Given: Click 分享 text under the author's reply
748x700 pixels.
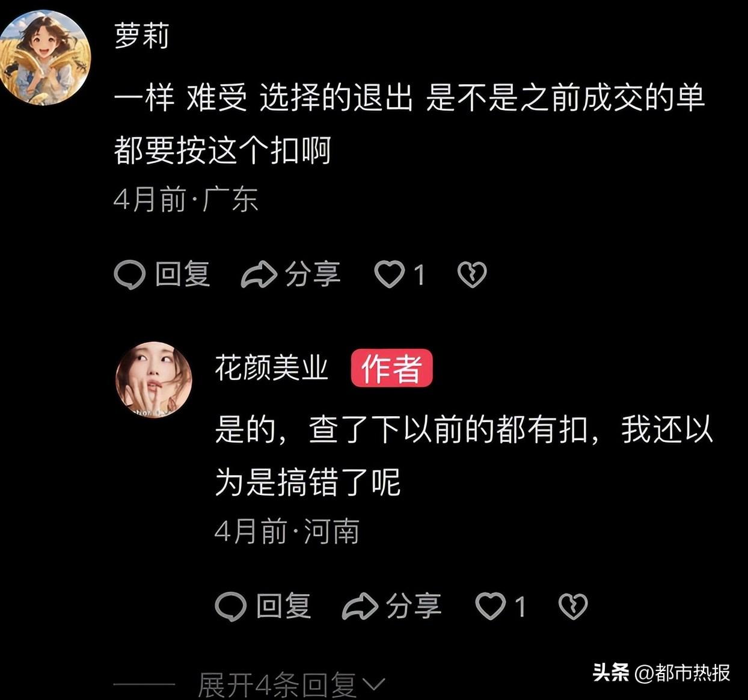Looking at the screenshot, I should [x=414, y=607].
